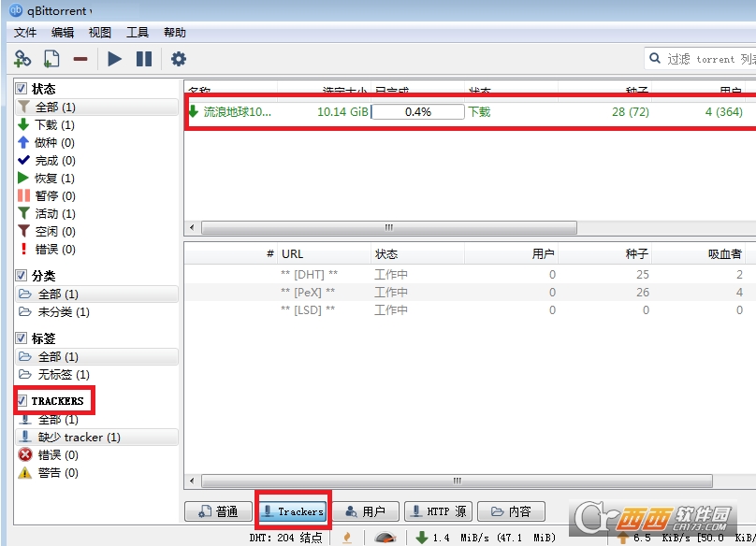Click the 0.4% progress bar of the torrent
The width and height of the screenshot is (756, 546).
pyautogui.click(x=418, y=112)
